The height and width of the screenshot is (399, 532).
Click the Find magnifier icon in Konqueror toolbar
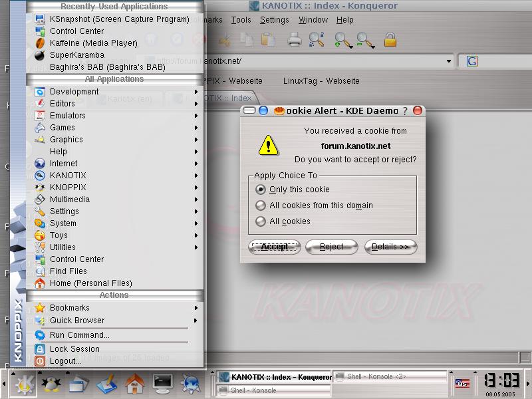point(317,40)
